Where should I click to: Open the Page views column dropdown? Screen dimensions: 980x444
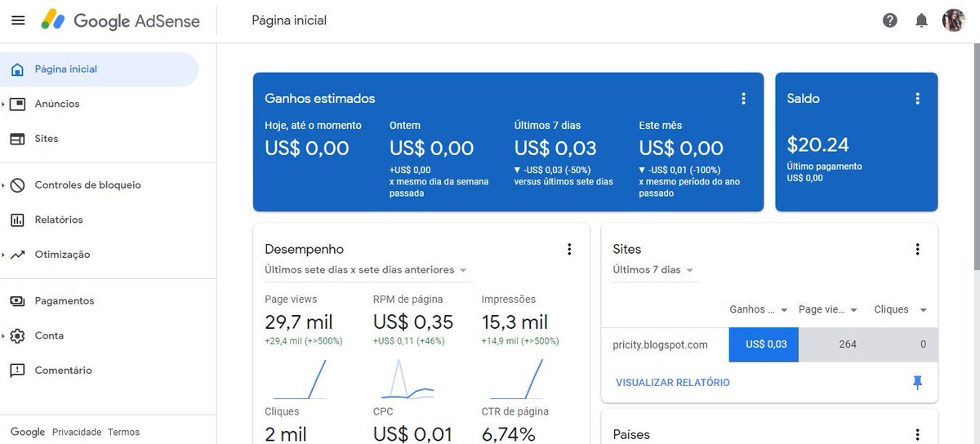[828, 310]
